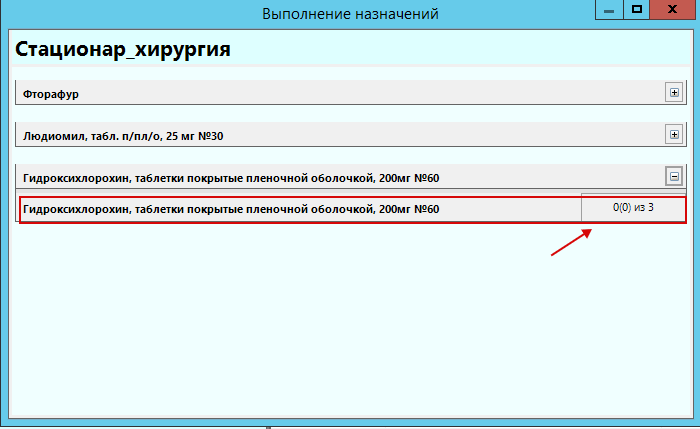Select the Людиомил, табл. п/пл/о header
Viewport: 700px width, 429px height.
[350, 135]
